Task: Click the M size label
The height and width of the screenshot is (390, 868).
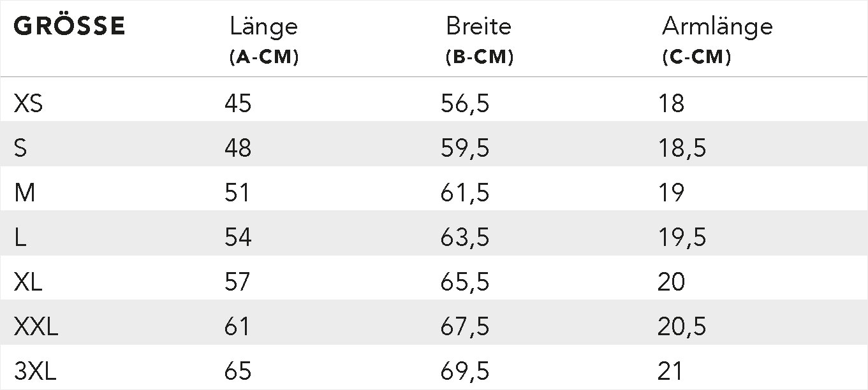Action: pyautogui.click(x=24, y=192)
